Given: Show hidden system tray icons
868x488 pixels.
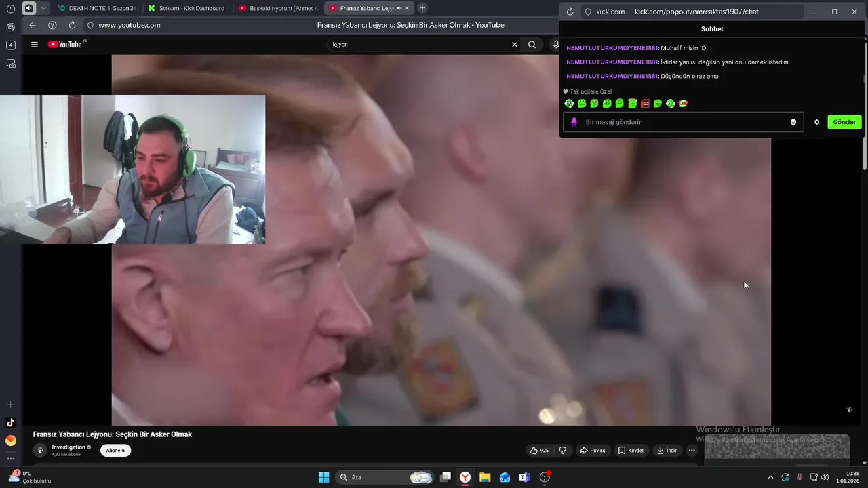Looking at the screenshot, I should click(x=770, y=477).
